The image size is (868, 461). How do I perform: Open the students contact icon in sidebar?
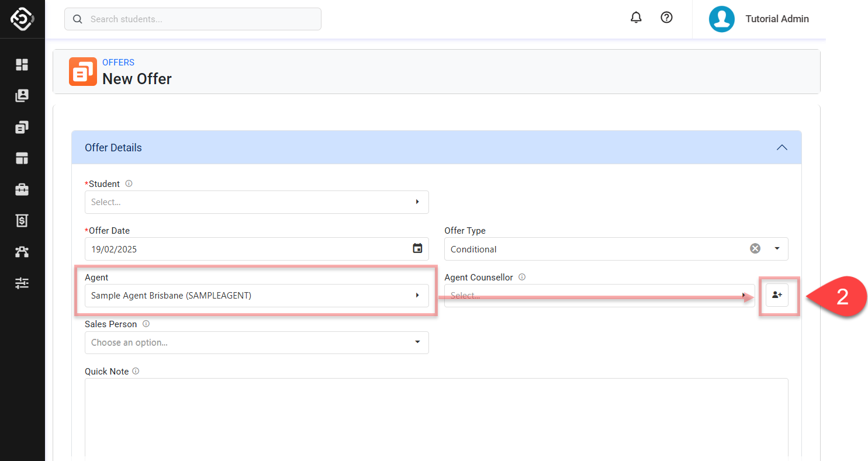pyautogui.click(x=22, y=96)
